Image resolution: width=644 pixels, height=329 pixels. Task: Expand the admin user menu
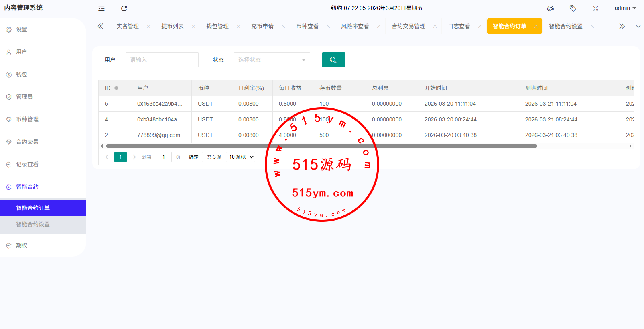pyautogui.click(x=625, y=8)
